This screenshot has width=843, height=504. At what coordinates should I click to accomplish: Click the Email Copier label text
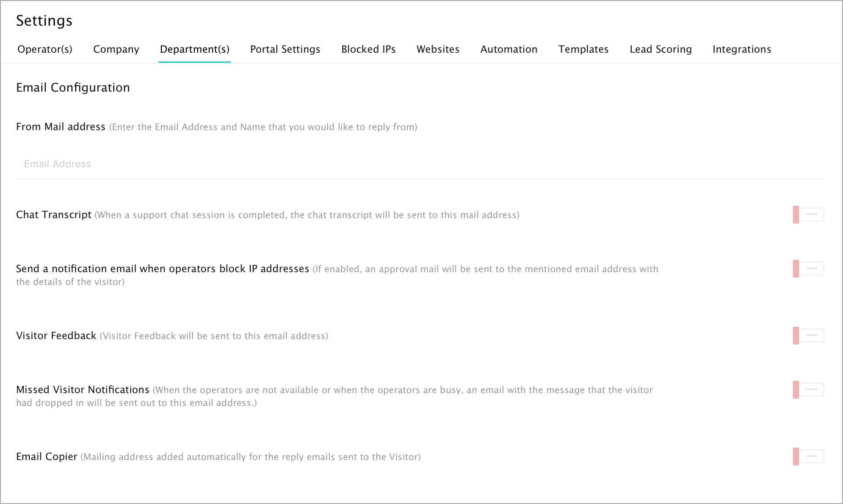(x=47, y=457)
